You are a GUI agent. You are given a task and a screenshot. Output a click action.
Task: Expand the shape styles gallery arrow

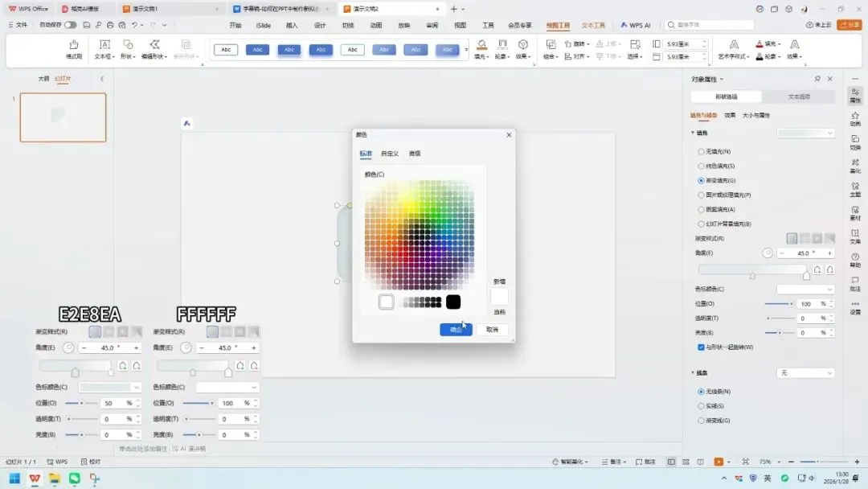pyautogui.click(x=466, y=50)
